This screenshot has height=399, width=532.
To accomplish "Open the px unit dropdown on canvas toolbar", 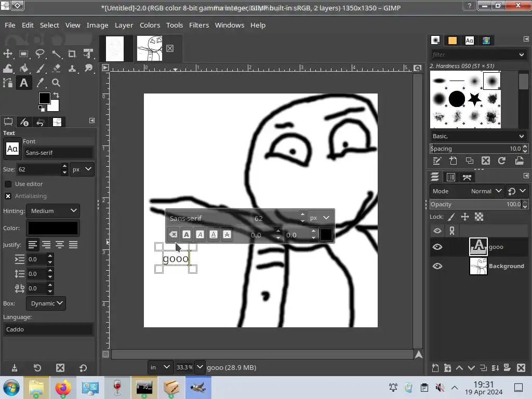I will click(x=320, y=218).
